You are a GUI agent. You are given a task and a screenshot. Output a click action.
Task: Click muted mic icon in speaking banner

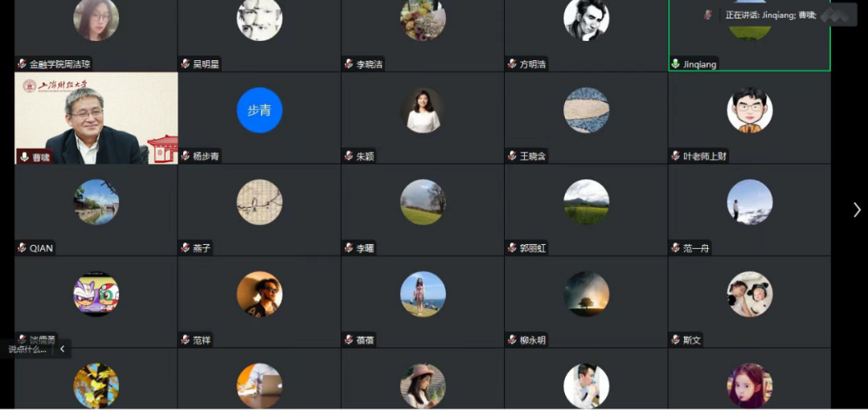(707, 15)
